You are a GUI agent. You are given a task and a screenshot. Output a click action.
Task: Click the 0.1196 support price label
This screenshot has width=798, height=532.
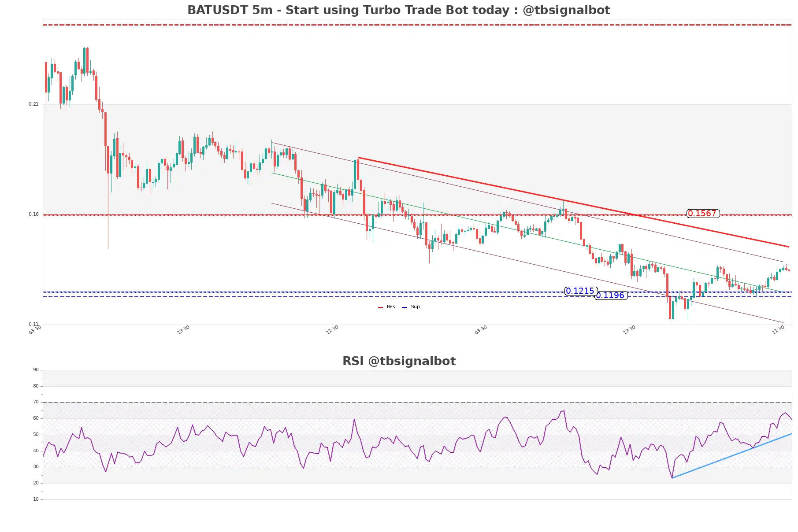coord(611,296)
